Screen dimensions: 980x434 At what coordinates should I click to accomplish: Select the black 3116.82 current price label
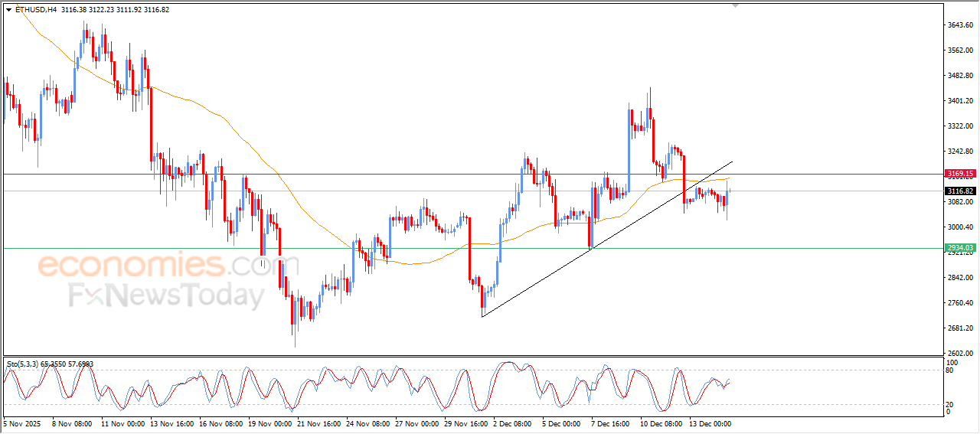coord(959,191)
